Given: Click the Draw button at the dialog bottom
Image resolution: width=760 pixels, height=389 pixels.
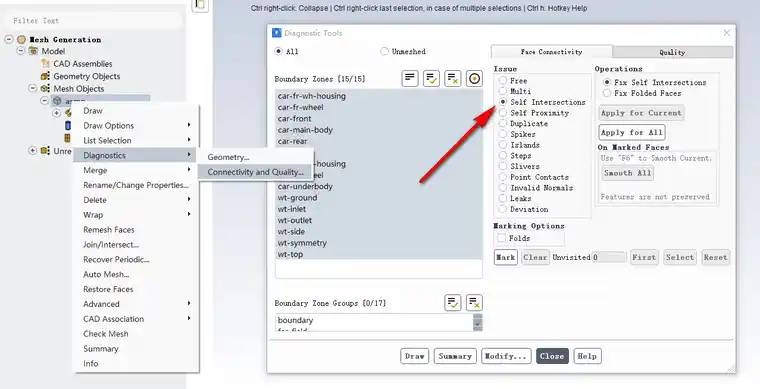Looking at the screenshot, I should click(x=414, y=356).
